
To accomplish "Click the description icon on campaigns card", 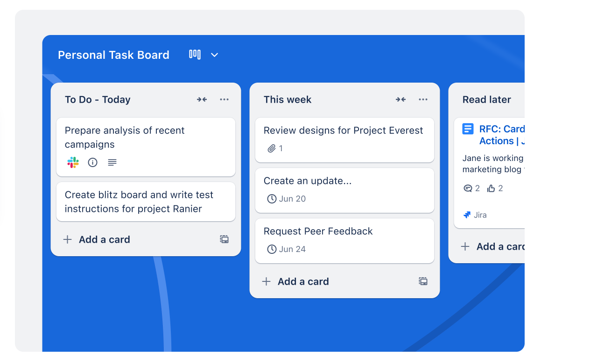I will [x=112, y=162].
